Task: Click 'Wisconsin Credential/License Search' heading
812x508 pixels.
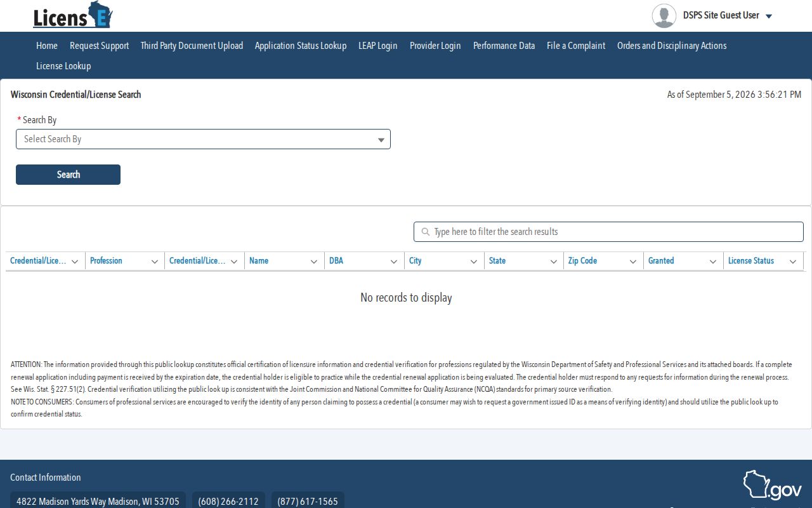Action: click(76, 95)
